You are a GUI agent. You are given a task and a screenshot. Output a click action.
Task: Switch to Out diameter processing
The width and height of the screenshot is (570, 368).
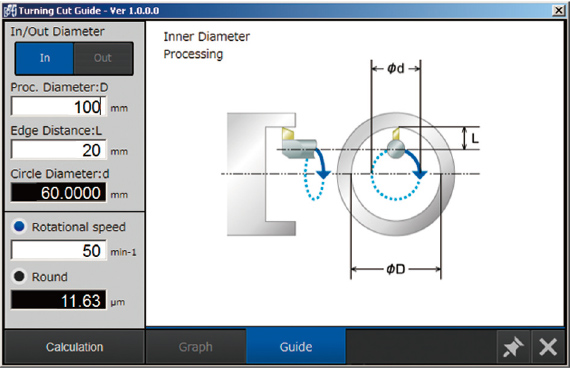click(103, 58)
